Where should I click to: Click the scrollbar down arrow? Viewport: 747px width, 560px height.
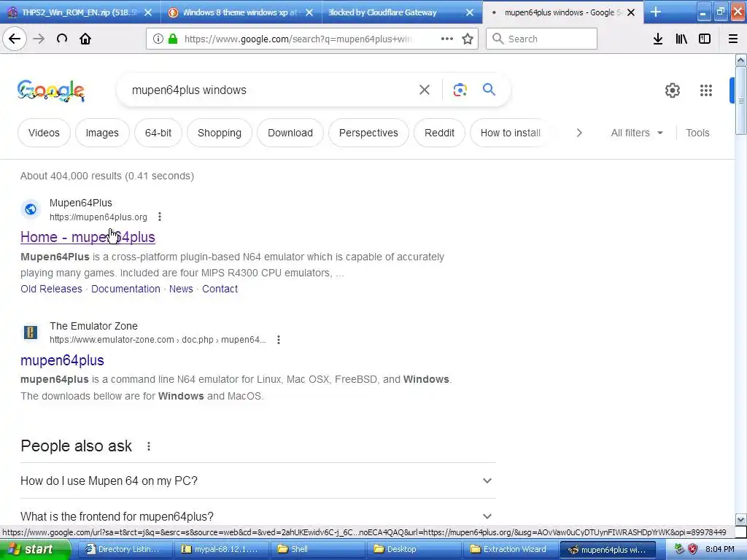(x=740, y=519)
